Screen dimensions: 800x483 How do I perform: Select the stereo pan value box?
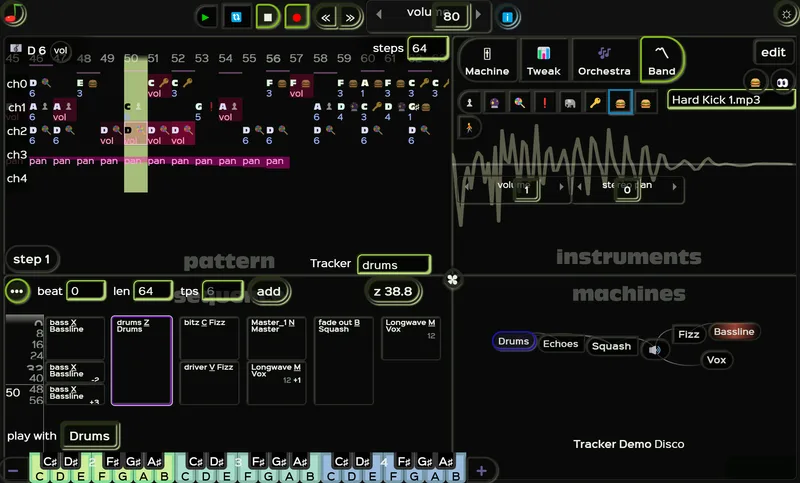pyautogui.click(x=627, y=190)
